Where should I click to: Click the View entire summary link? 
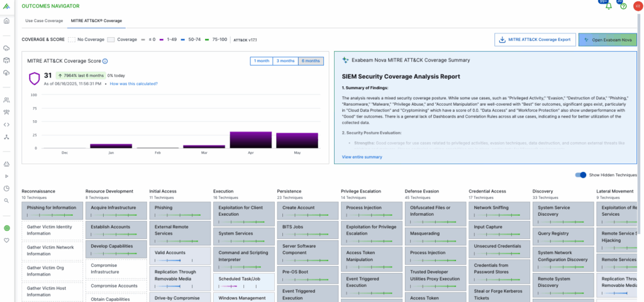[362, 157]
